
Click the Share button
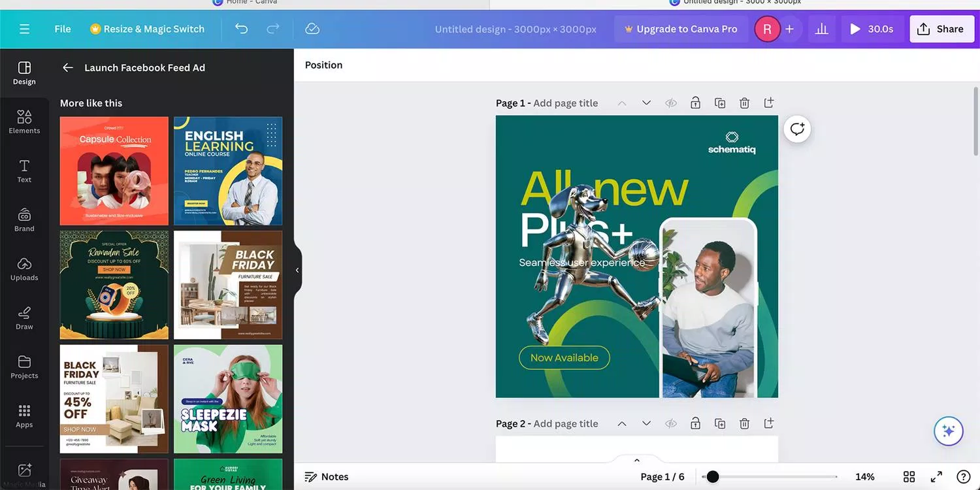[941, 28]
